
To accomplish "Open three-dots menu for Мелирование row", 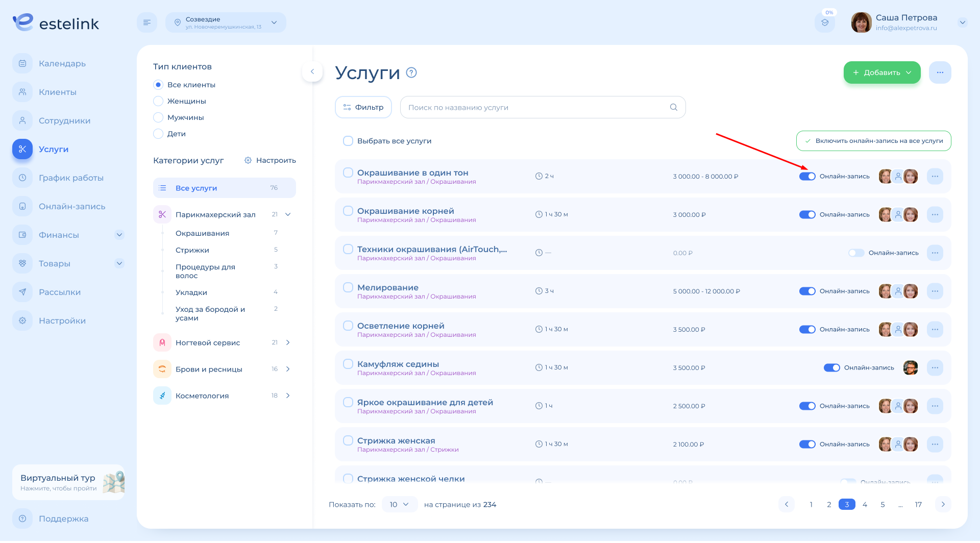I will tap(935, 291).
